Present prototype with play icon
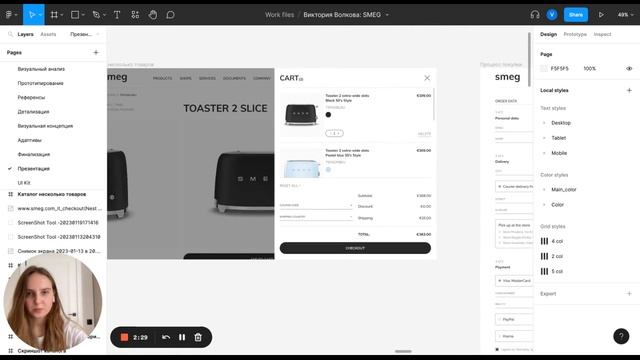 click(601, 15)
